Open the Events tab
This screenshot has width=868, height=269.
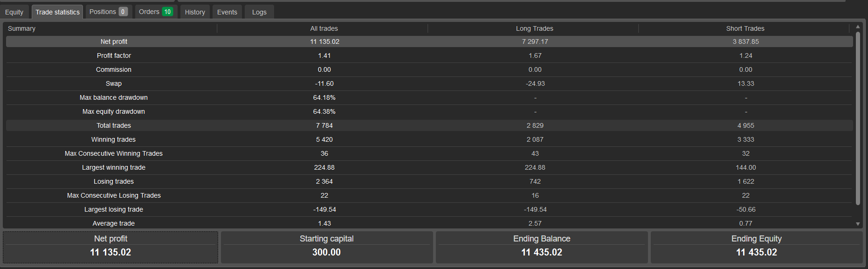227,12
